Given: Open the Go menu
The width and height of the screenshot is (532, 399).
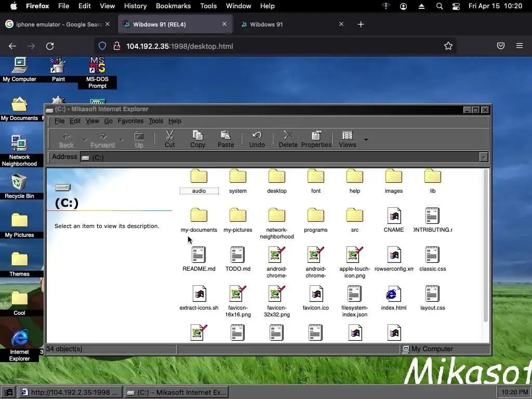Looking at the screenshot, I should click(x=108, y=121).
